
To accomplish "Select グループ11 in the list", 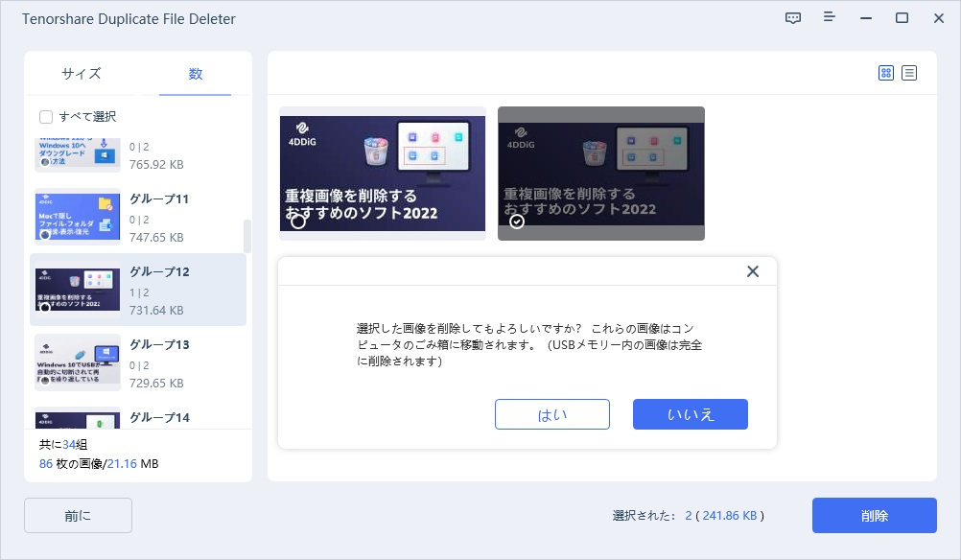I will pyautogui.click(x=138, y=217).
